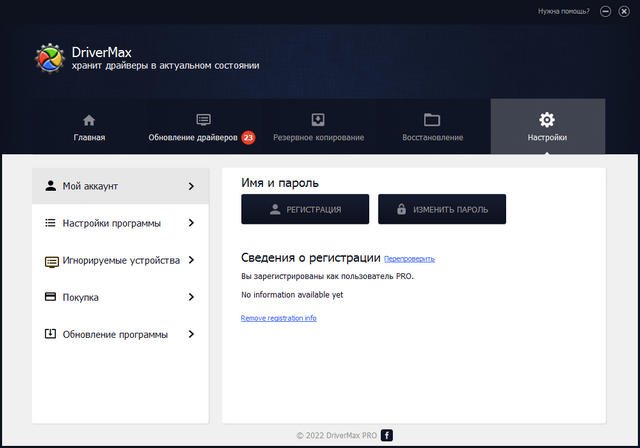
Task: Switch to Восстановление tab
Action: [433, 127]
